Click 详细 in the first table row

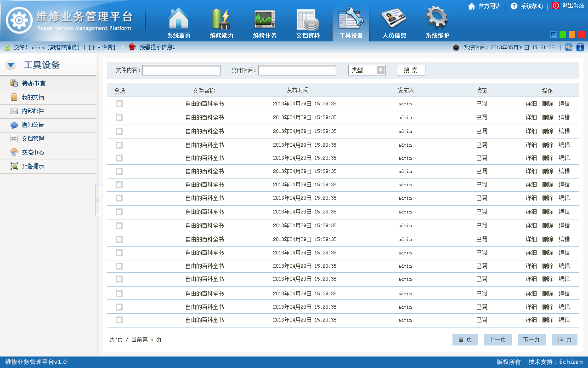(531, 104)
